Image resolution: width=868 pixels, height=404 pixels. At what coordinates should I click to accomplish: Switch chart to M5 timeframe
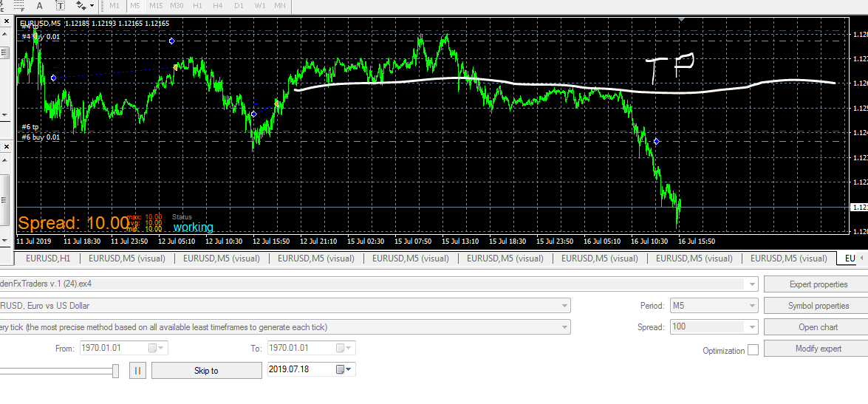tap(135, 5)
